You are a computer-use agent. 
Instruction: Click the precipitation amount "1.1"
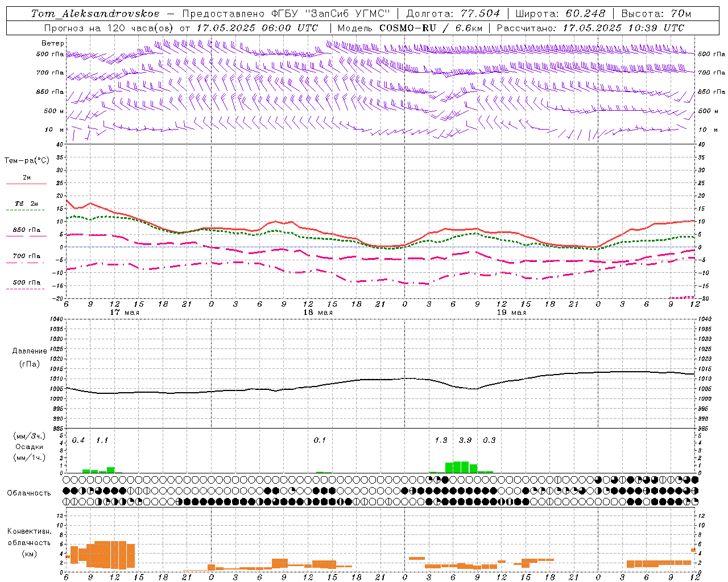point(102,440)
